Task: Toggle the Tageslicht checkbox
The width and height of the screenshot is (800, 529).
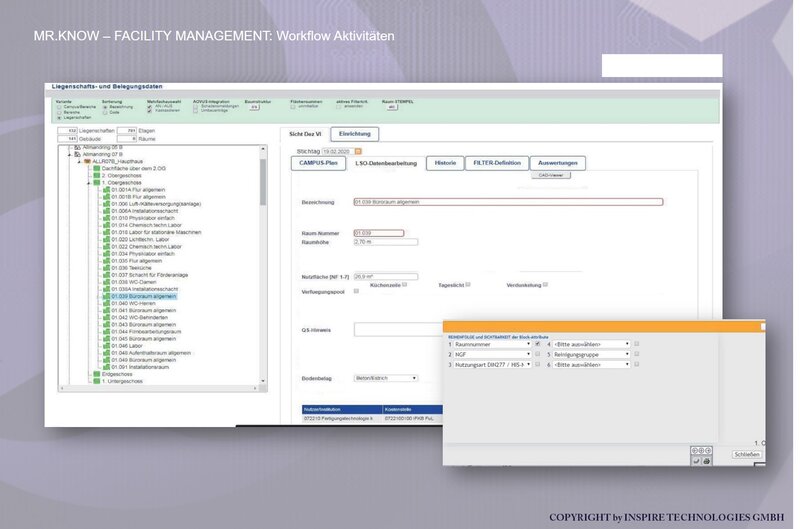Action: [x=468, y=285]
